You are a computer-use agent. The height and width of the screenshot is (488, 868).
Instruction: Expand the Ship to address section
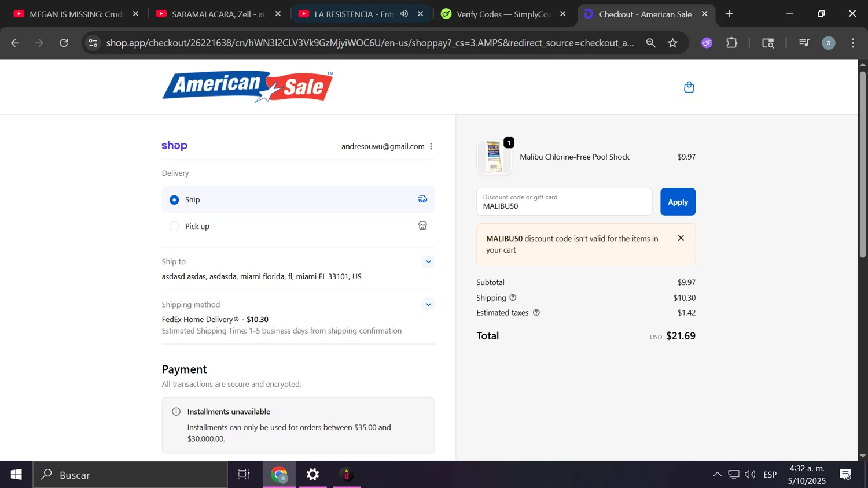point(428,262)
